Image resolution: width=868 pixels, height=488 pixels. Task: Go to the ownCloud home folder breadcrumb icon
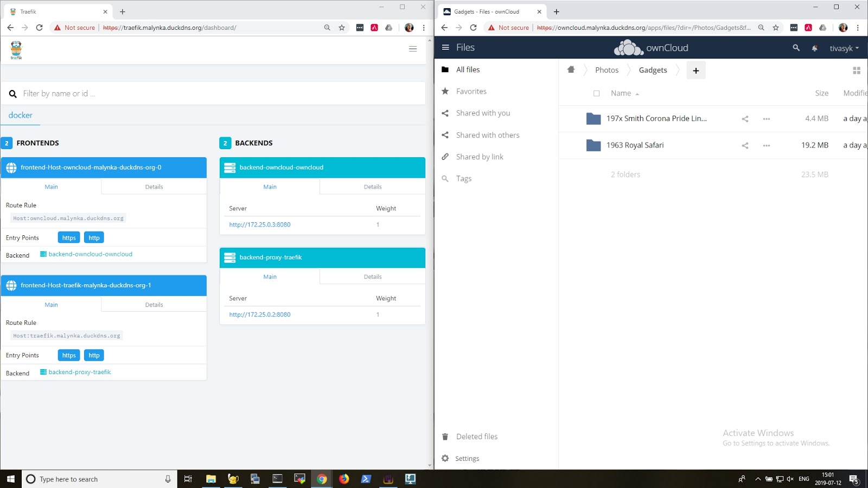pyautogui.click(x=571, y=69)
